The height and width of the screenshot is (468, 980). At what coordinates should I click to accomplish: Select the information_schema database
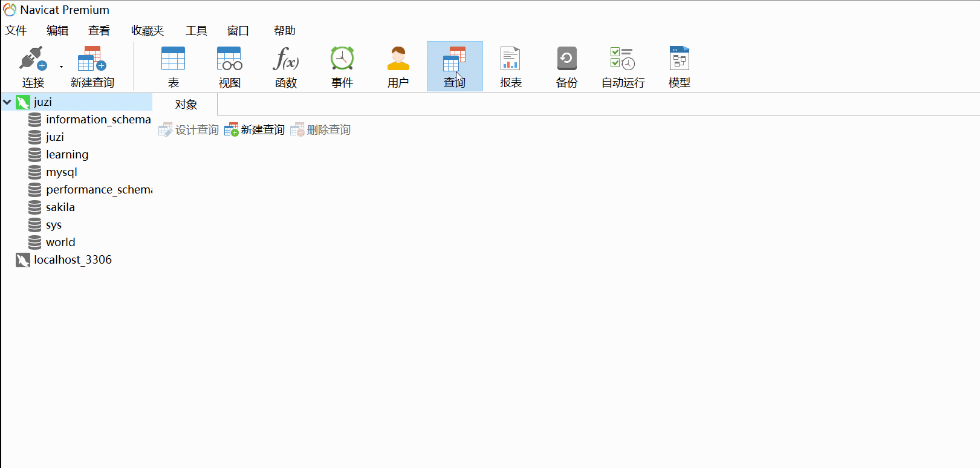tap(99, 120)
